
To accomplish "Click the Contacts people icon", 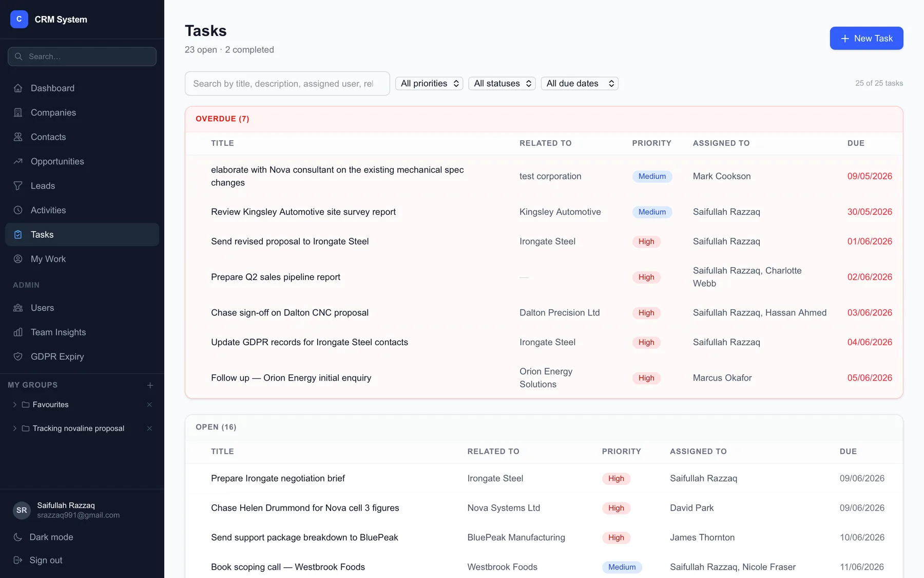I will pos(18,137).
